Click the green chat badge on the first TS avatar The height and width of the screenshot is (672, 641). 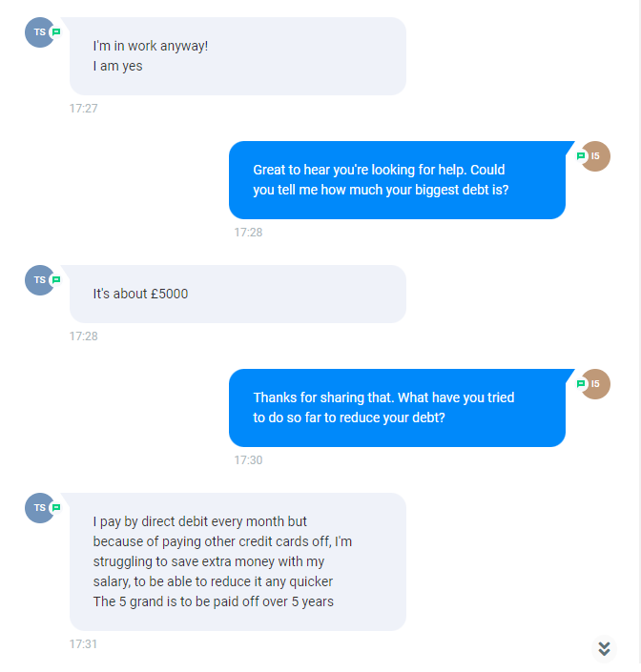pos(56,32)
